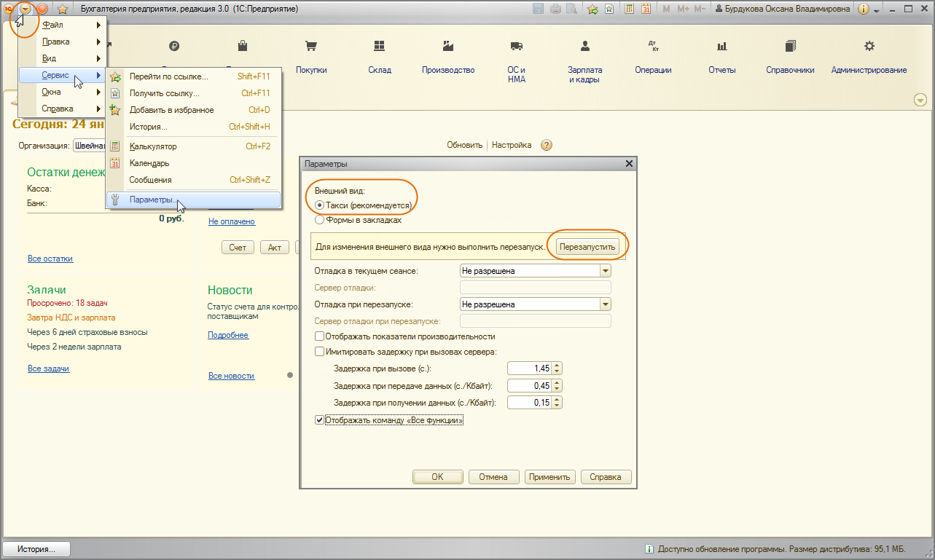Image resolution: width=935 pixels, height=560 pixels.
Task: Open ОС и НМА truck icon
Action: [x=517, y=47]
